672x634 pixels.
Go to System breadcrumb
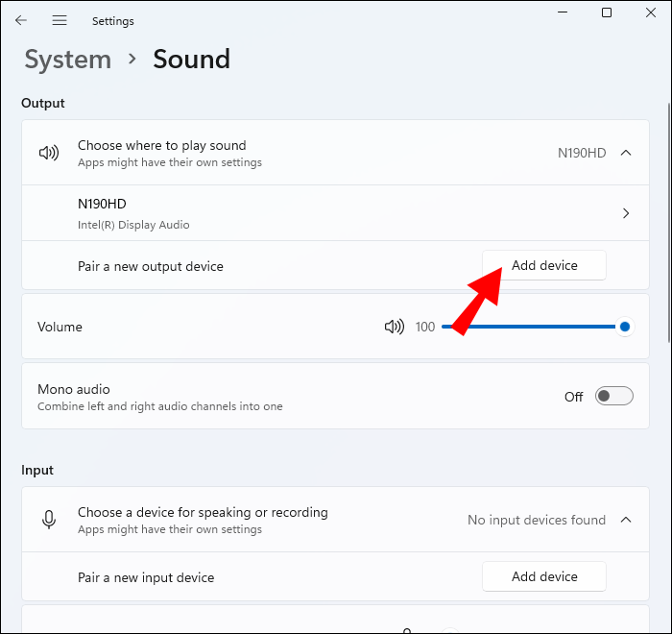pos(67,60)
